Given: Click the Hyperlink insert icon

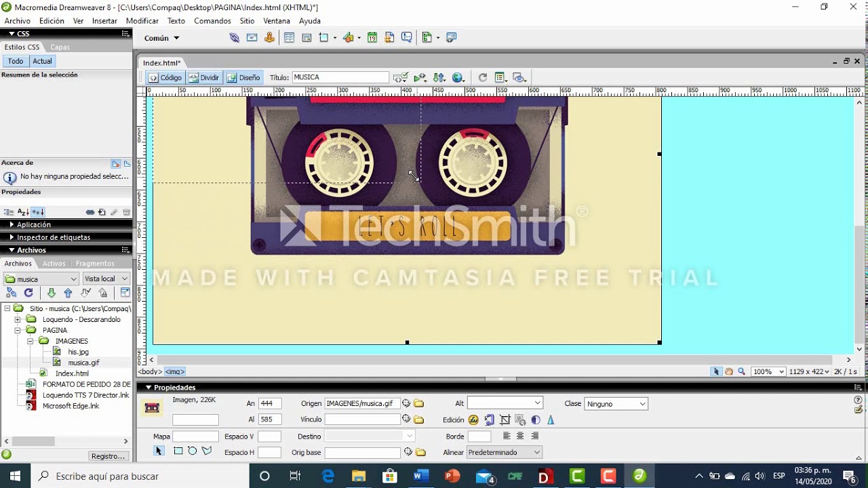Looking at the screenshot, I should [235, 38].
